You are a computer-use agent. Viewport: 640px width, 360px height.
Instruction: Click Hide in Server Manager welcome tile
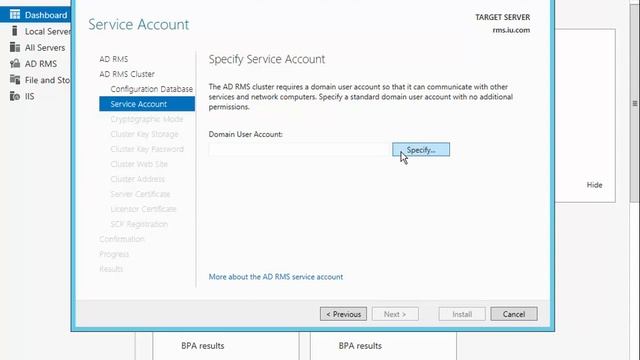[594, 185]
